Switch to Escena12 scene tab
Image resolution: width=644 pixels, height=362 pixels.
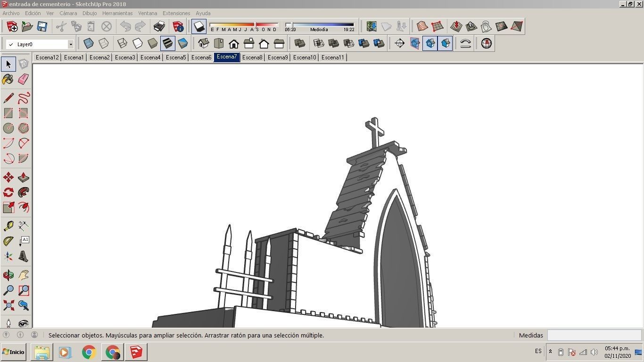point(47,58)
